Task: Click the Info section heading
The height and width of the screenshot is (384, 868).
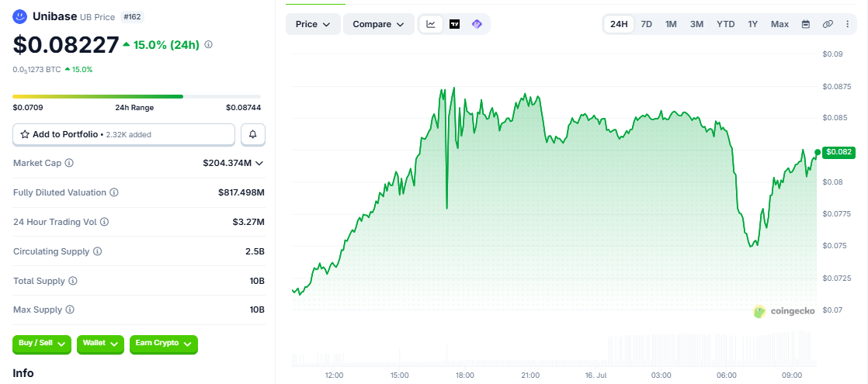Action: click(23, 373)
